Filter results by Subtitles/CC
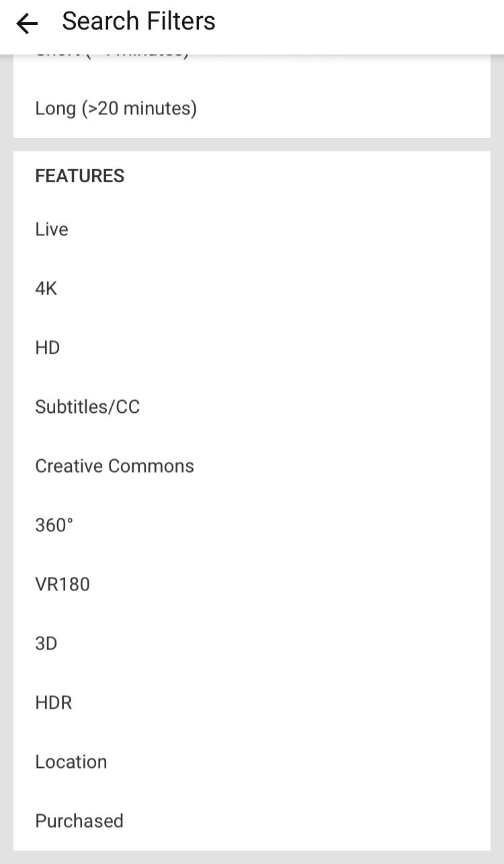The image size is (504, 864). (x=251, y=407)
